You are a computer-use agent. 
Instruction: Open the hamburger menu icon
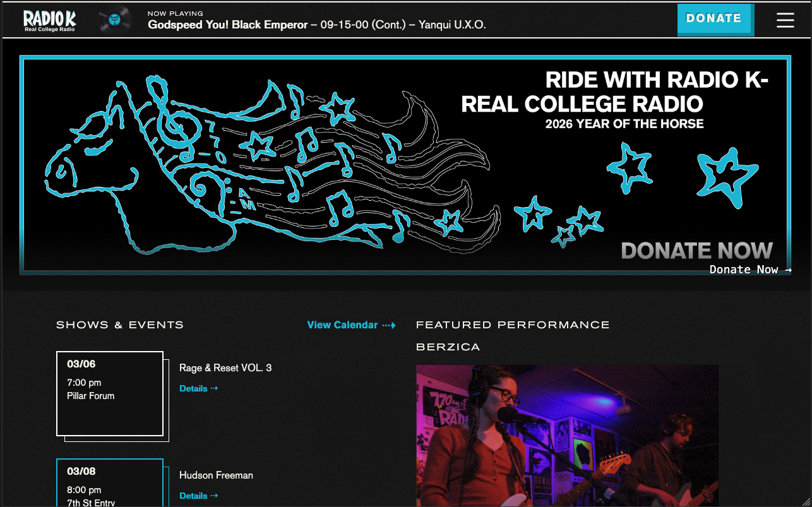coord(785,20)
